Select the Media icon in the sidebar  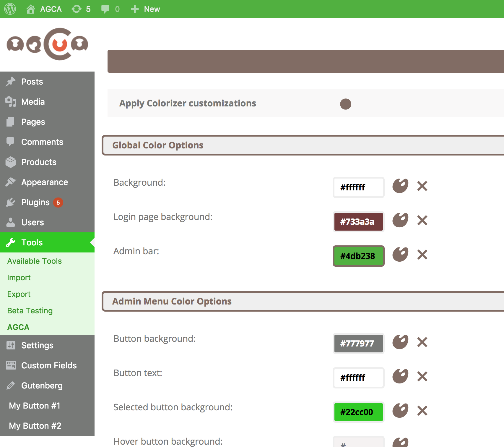[x=11, y=102]
